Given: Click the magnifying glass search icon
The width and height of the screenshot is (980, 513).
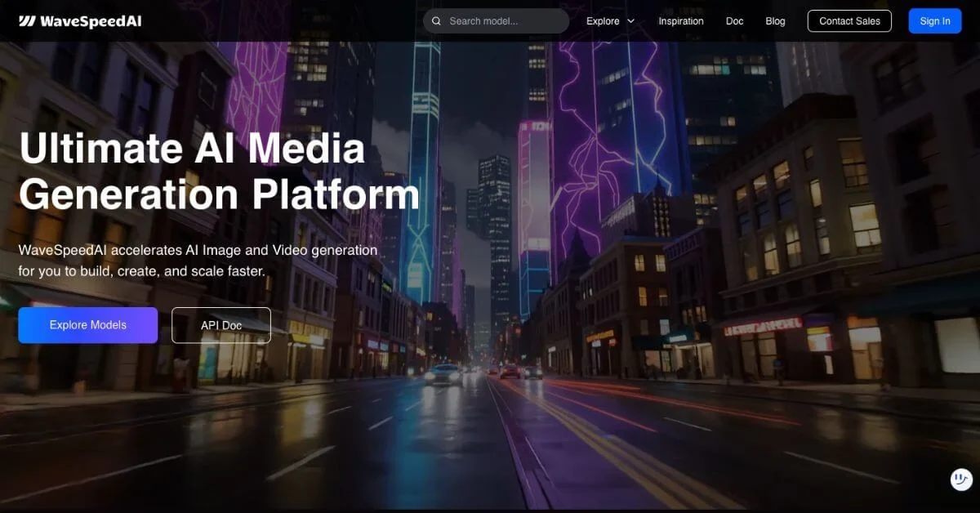Looking at the screenshot, I should [x=437, y=21].
